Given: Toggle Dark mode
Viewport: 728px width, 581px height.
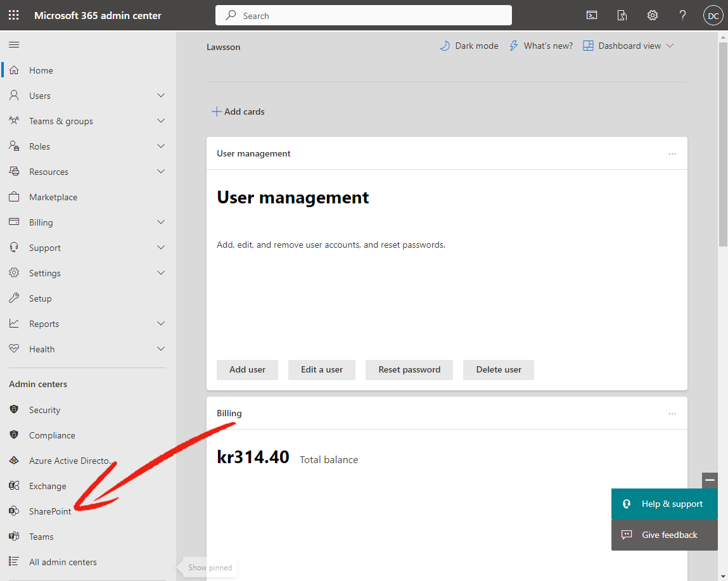Looking at the screenshot, I should pyautogui.click(x=469, y=46).
